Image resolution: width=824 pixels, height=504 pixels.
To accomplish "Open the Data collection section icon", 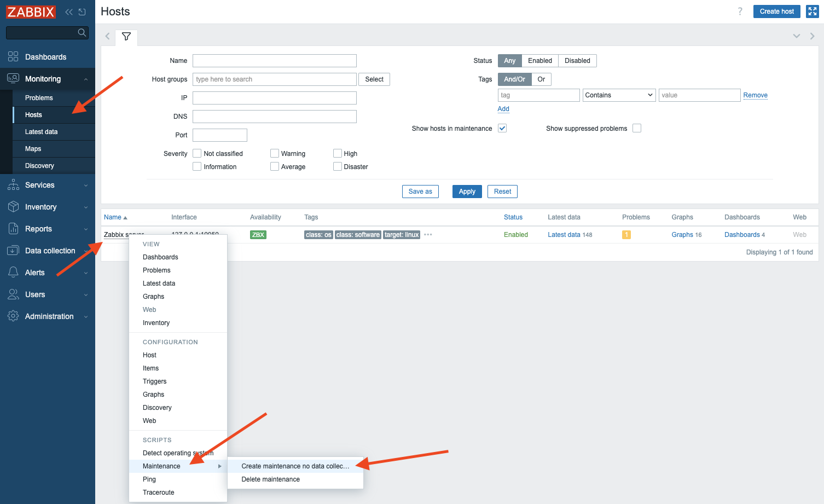I will 12,251.
